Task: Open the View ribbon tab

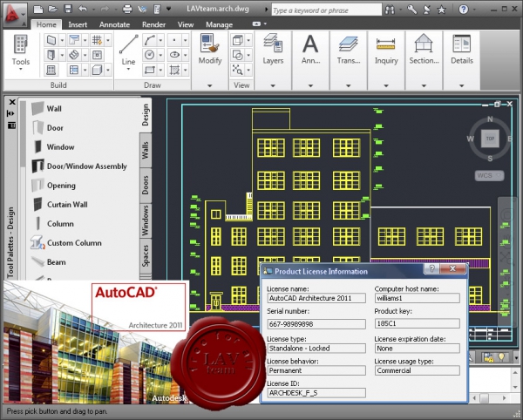Action: [186, 24]
